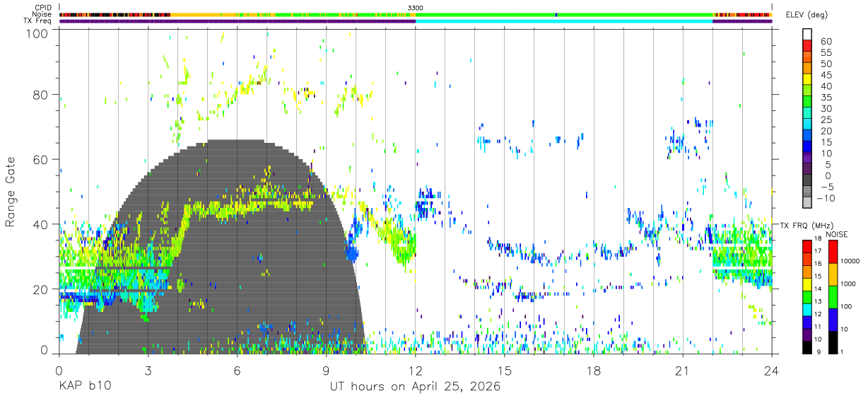Click hour 6 tick label on time axis
Screen dimensions: 868x401
pyautogui.click(x=237, y=371)
